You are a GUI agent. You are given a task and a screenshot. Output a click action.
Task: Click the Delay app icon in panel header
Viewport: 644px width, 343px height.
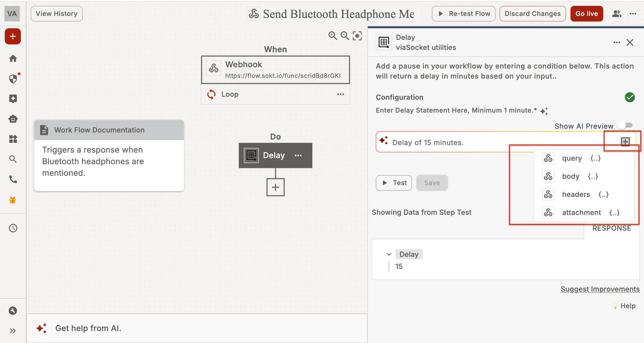(x=384, y=42)
